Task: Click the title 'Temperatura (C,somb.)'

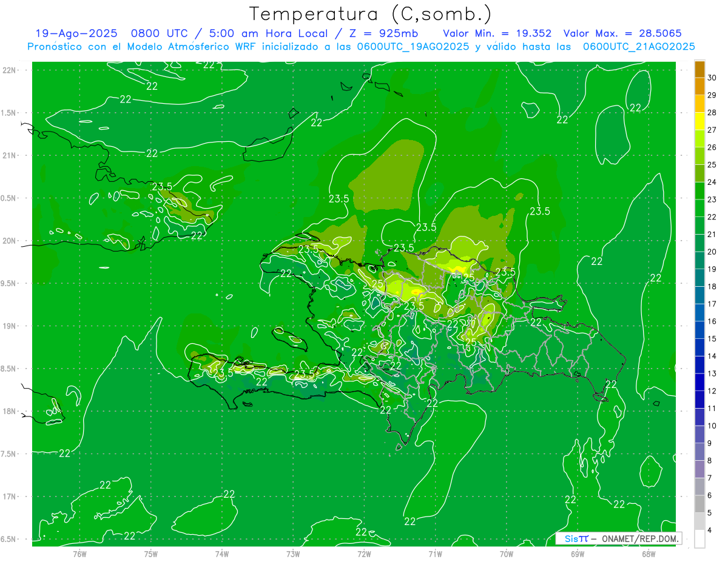Action: (x=370, y=14)
